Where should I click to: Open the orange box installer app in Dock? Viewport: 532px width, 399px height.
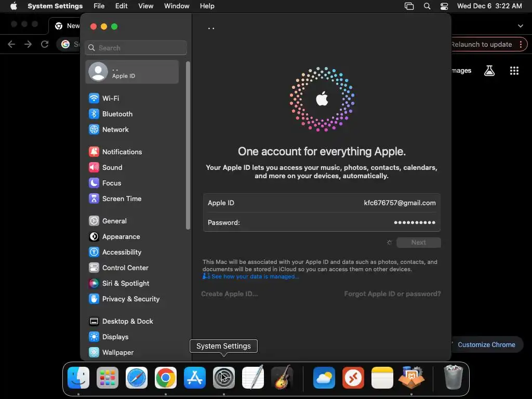[411, 378]
